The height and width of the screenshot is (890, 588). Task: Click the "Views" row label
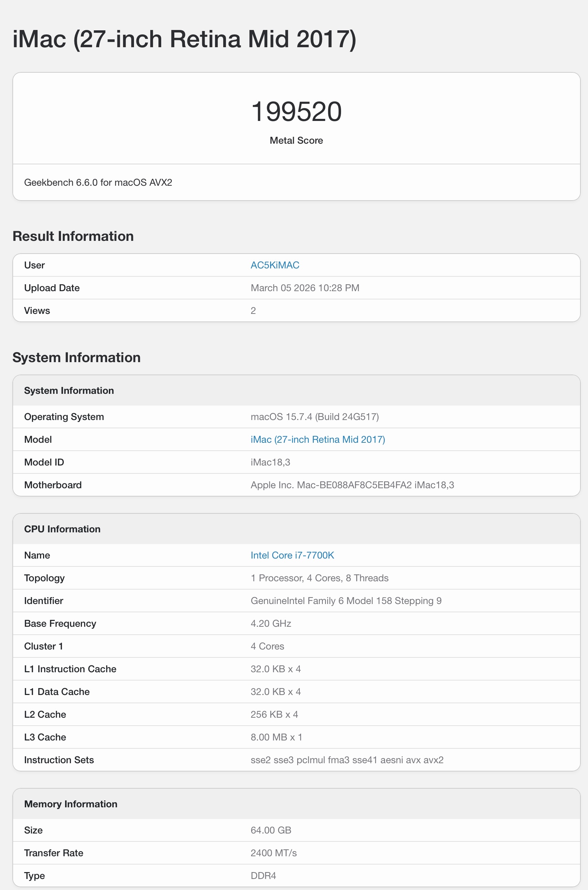(37, 310)
